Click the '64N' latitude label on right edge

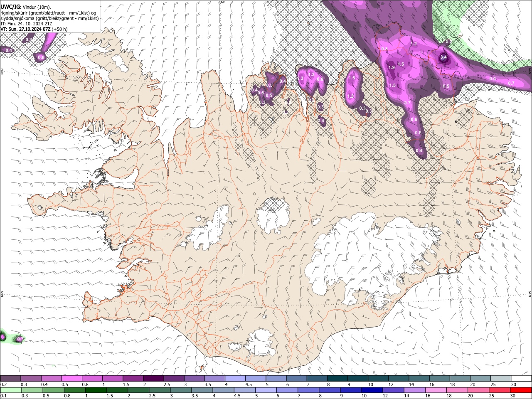(530, 294)
